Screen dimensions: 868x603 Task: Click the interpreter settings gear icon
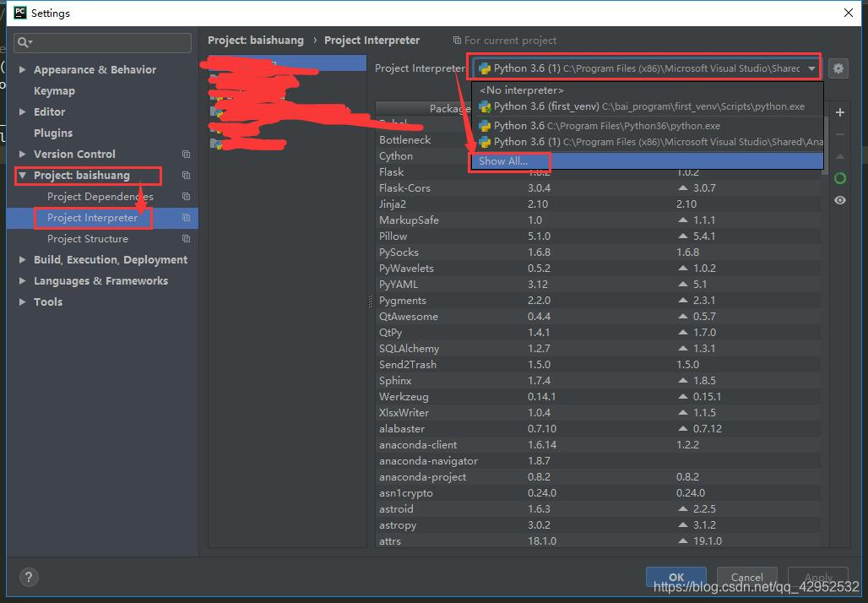pos(838,68)
